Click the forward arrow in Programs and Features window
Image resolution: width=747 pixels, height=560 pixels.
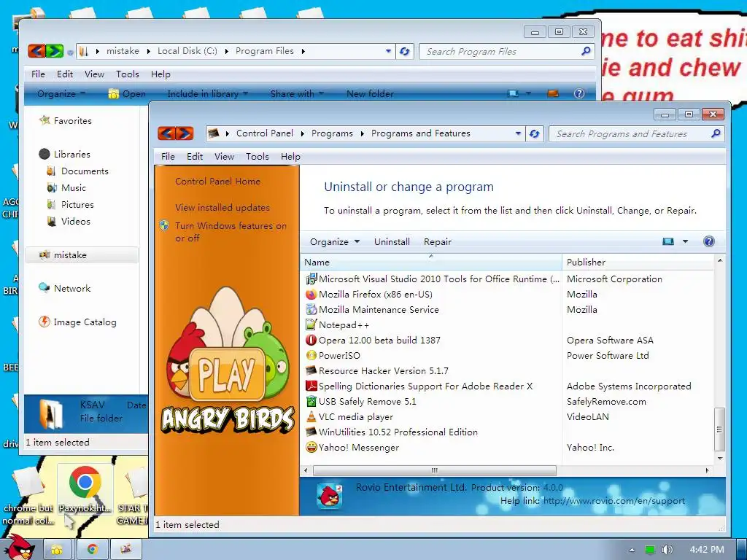pos(185,133)
